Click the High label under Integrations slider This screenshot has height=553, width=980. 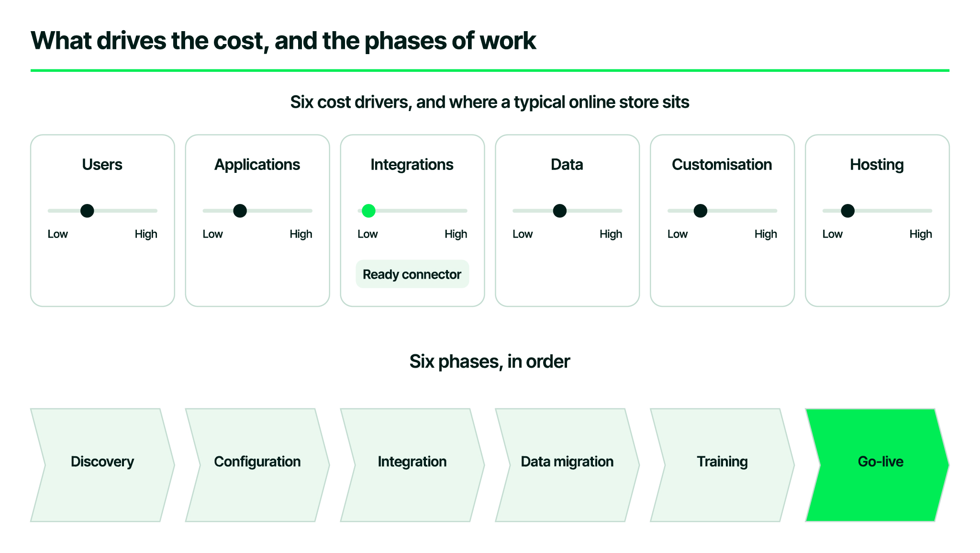point(456,234)
